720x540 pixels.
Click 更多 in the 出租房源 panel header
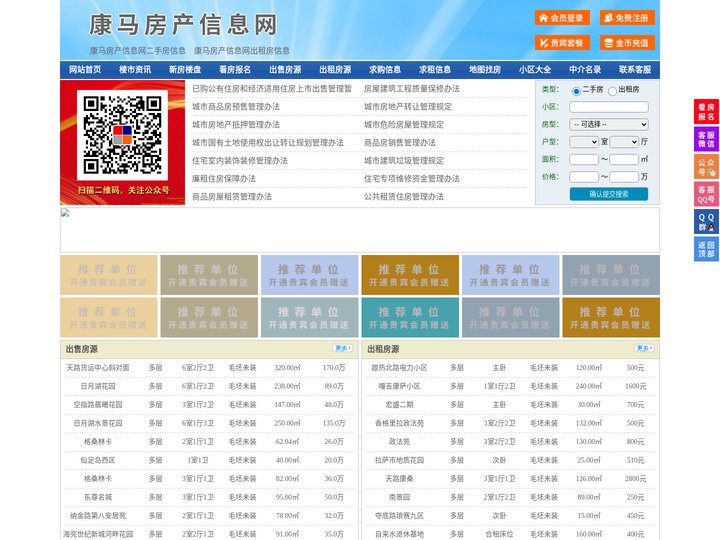coord(644,349)
